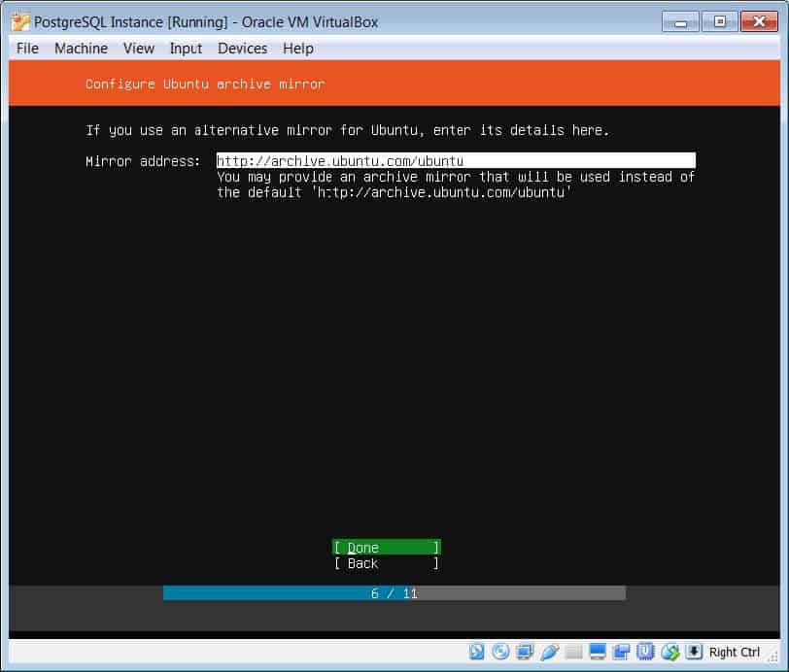This screenshot has width=789, height=672.
Task: Open the Machine menu
Action: pos(81,49)
